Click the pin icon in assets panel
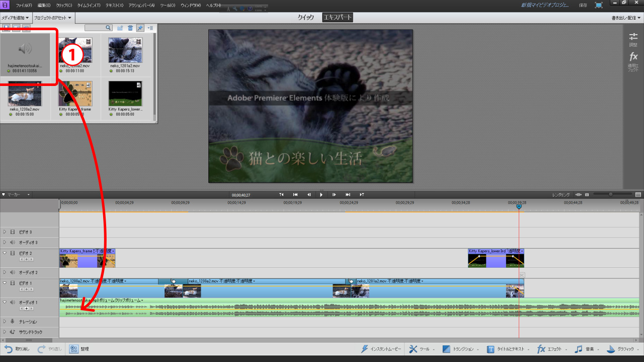The height and width of the screenshot is (362, 644). pyautogui.click(x=140, y=28)
